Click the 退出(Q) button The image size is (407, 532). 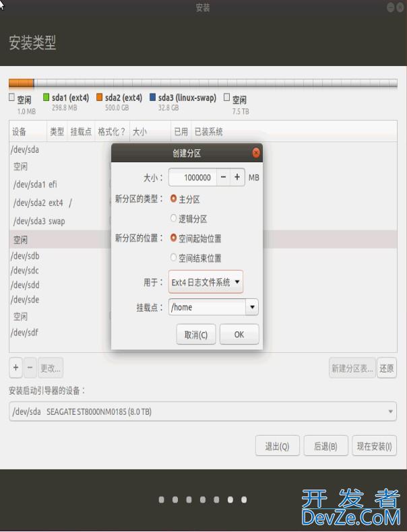click(278, 446)
